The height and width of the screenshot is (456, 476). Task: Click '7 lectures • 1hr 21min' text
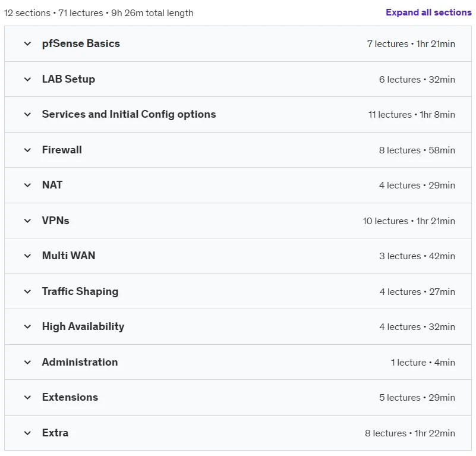pos(411,44)
